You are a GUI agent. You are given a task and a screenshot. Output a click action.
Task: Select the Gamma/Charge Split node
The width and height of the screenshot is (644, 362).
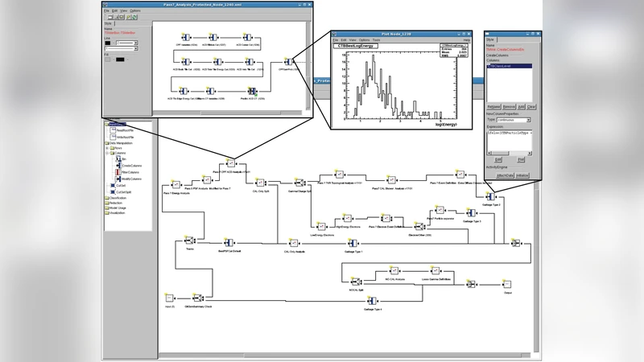[298, 183]
